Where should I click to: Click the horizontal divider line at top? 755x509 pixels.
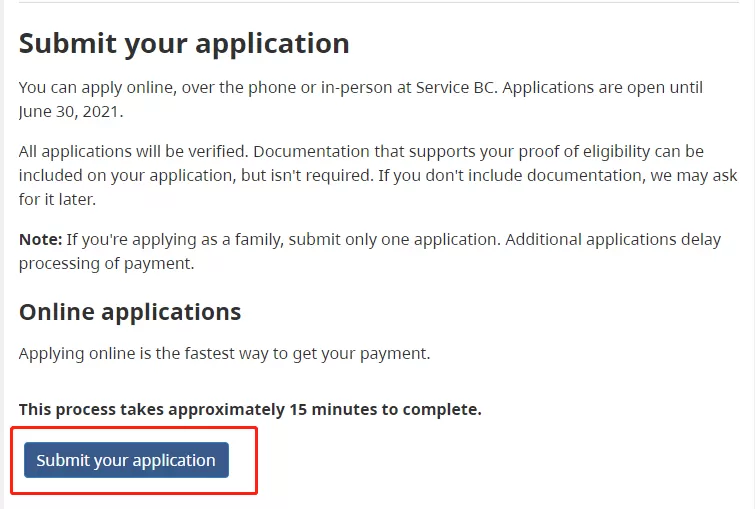(x=378, y=2)
